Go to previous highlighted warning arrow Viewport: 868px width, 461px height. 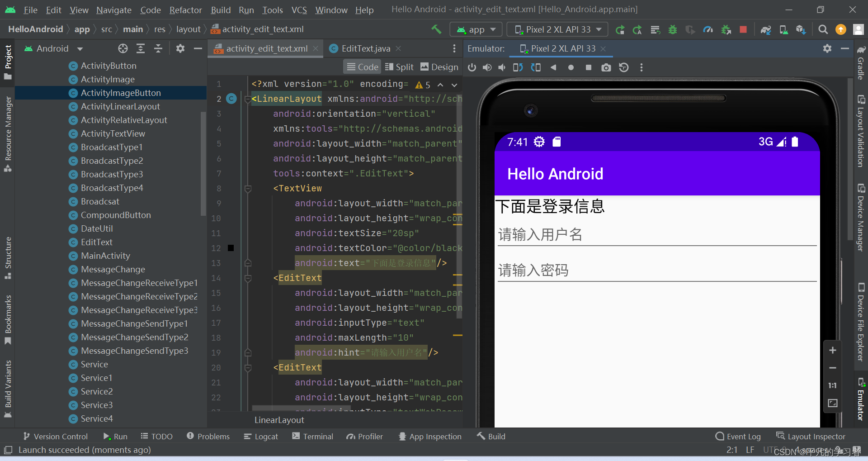pyautogui.click(x=440, y=85)
